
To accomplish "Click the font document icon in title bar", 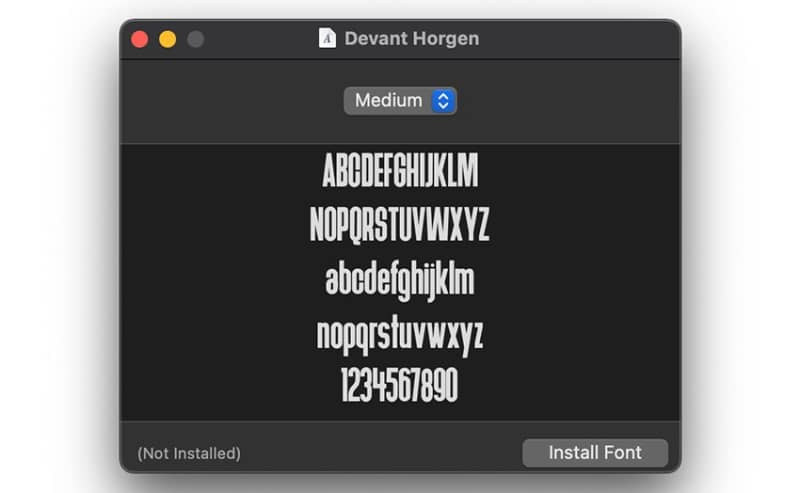I will 327,38.
